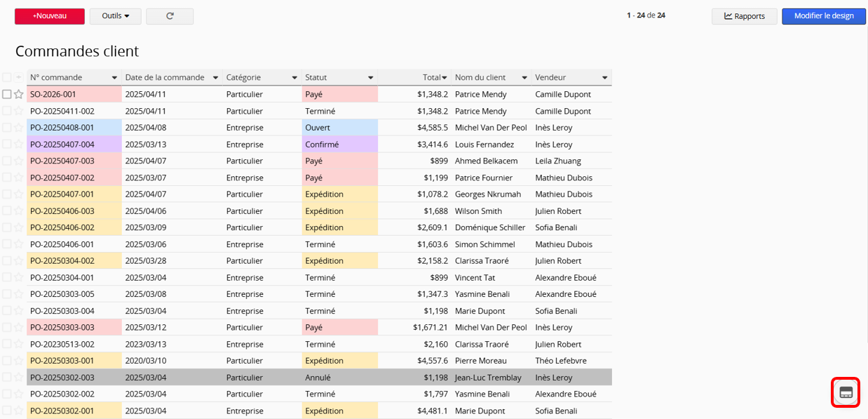Open the Vendeur column dropdown arrow
The width and height of the screenshot is (868, 419).
click(604, 78)
